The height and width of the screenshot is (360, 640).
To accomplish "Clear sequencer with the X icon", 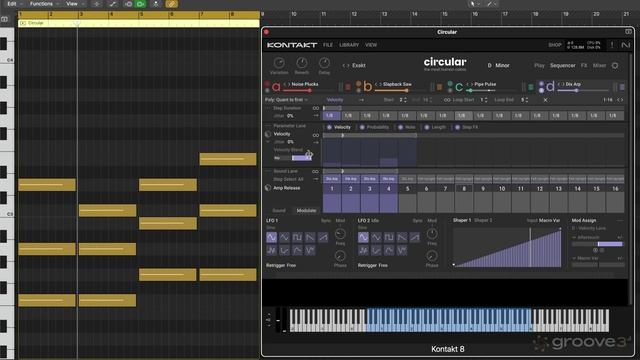I will click(x=545, y=100).
